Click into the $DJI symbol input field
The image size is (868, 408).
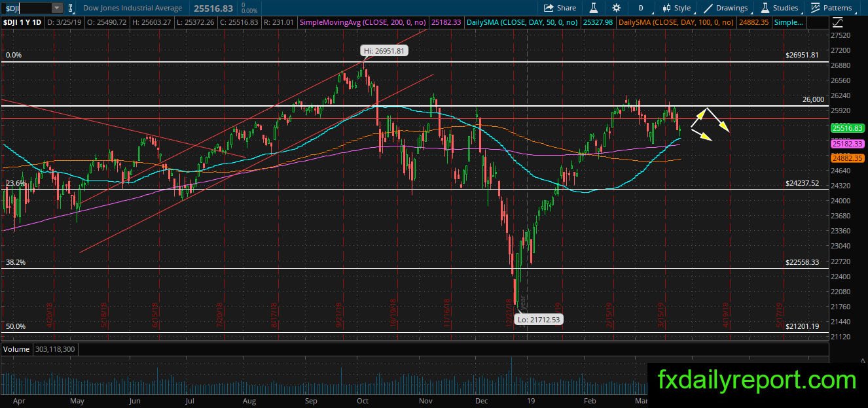tap(26, 8)
